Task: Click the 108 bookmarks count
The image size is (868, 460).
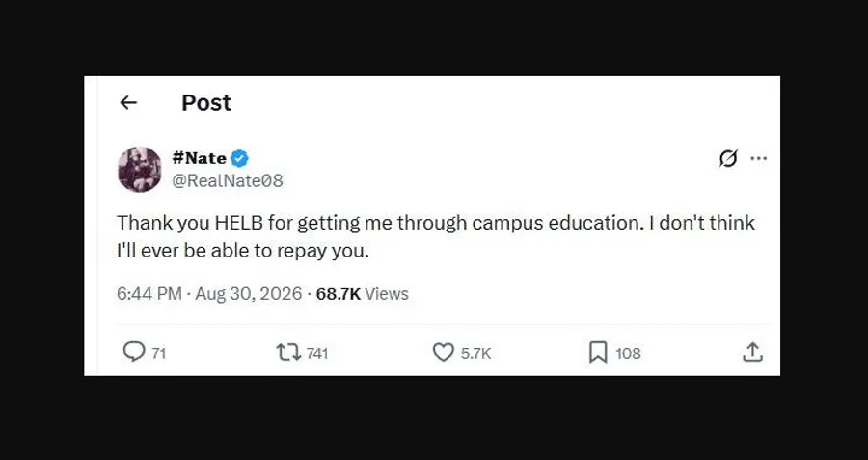Action: tap(628, 353)
